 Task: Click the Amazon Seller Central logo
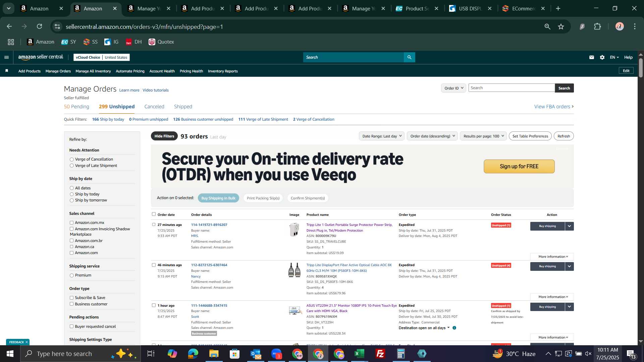point(41,57)
